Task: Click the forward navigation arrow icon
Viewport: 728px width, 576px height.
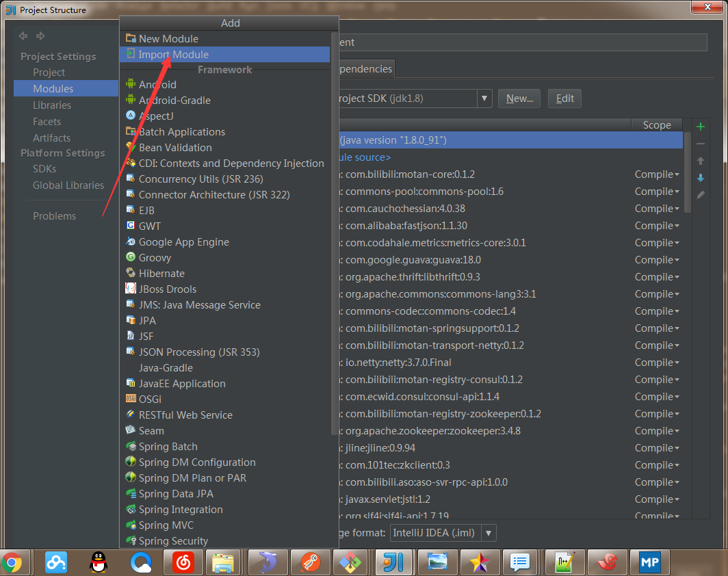Action: pos(41,36)
